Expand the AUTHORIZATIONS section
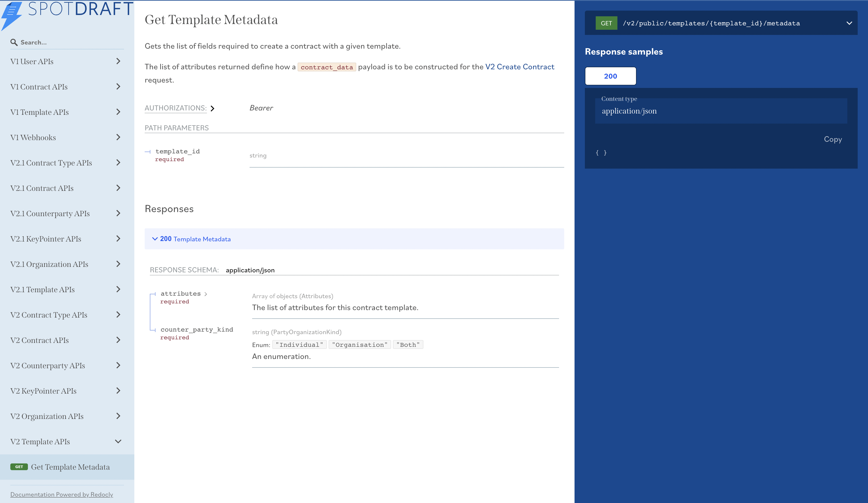 213,108
